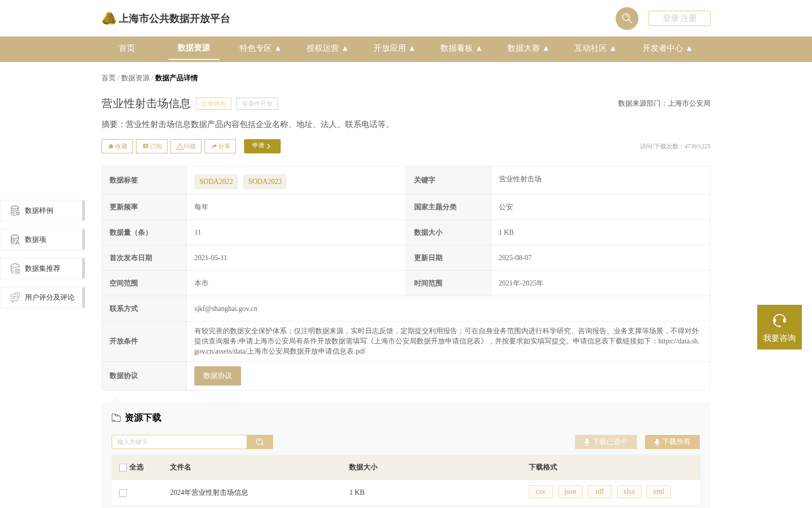Download the file in csv format
The image size is (812, 508).
click(541, 492)
